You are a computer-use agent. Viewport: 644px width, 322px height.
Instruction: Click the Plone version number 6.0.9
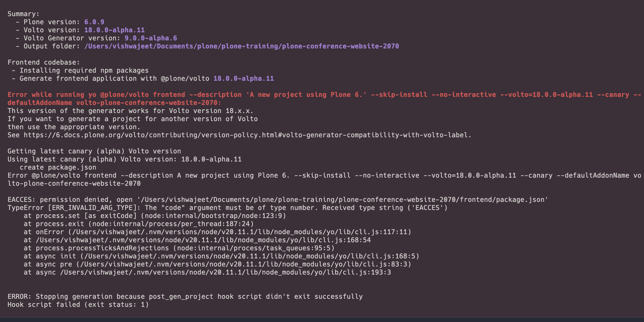tap(94, 22)
